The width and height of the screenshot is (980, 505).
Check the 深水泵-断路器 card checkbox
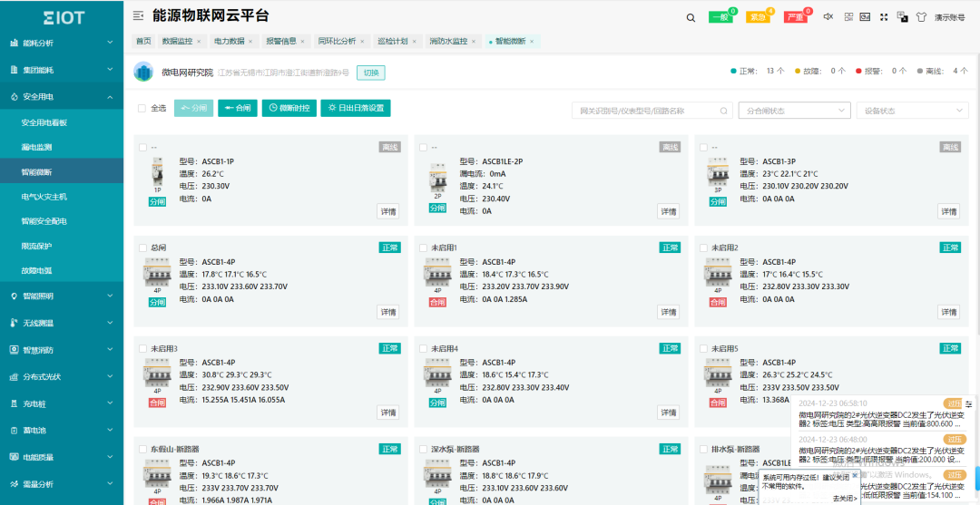423,449
